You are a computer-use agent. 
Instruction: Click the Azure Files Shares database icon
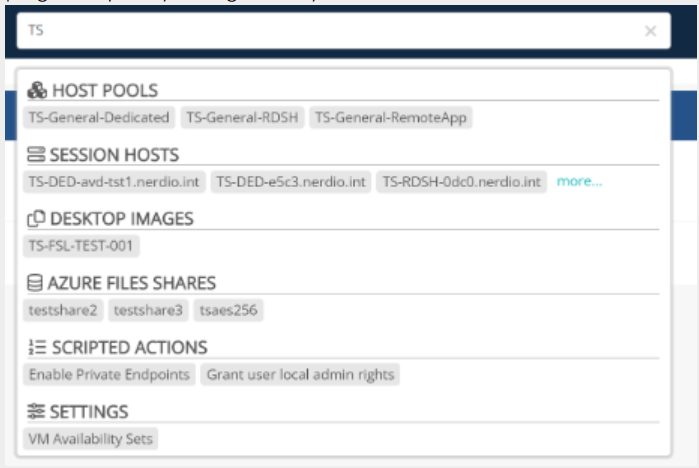tap(36, 283)
